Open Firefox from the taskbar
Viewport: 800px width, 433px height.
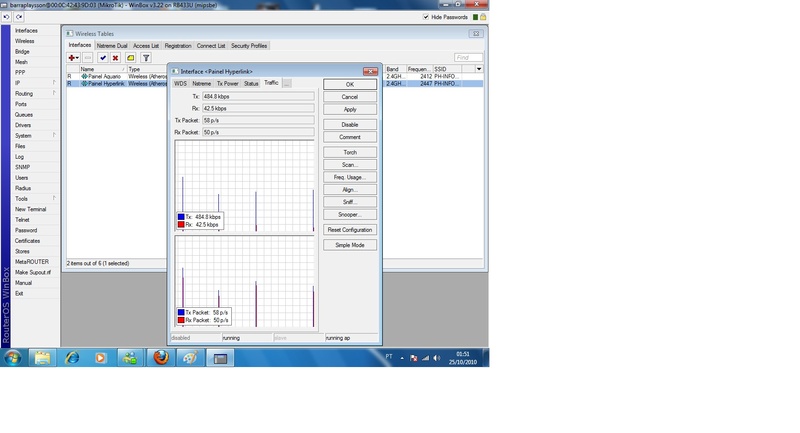pyautogui.click(x=160, y=357)
